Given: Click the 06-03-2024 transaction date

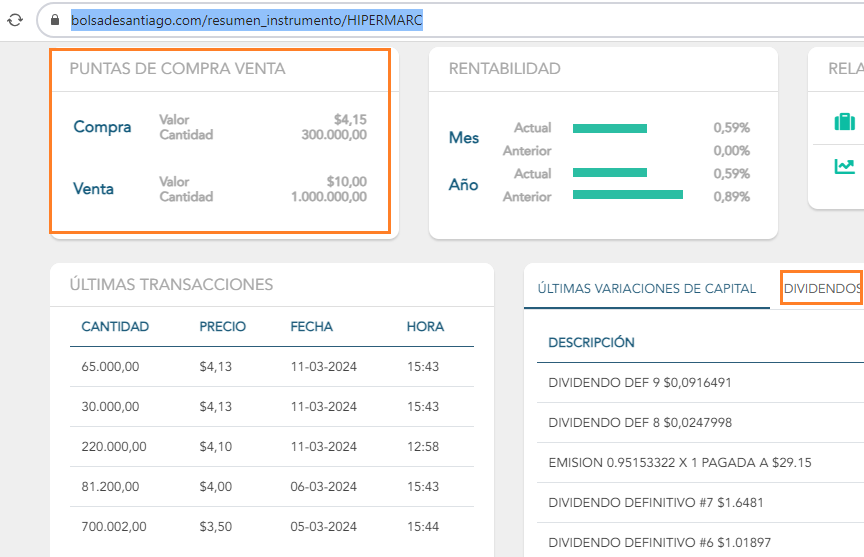Looking at the screenshot, I should click(323, 487).
